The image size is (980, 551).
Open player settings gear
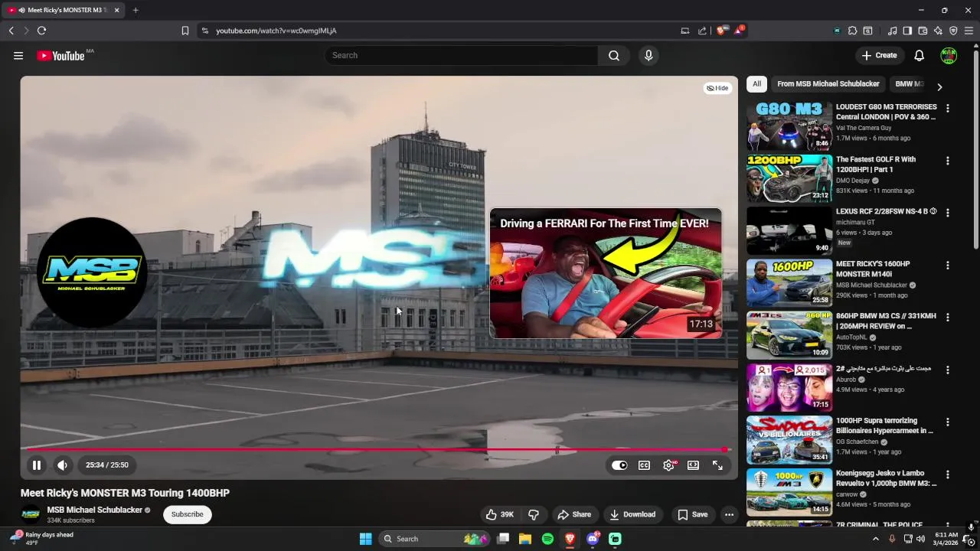[668, 465]
